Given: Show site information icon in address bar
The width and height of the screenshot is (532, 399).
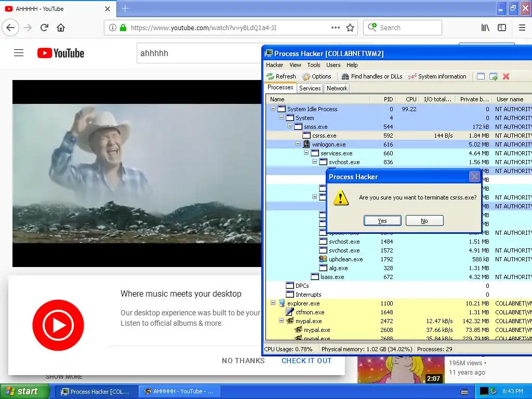Looking at the screenshot, I should pyautogui.click(x=113, y=28).
